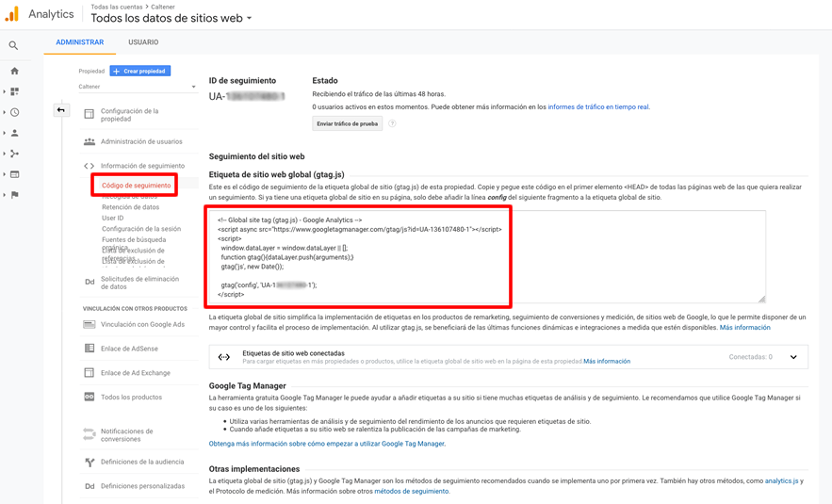832x504 pixels.
Task: Open Acquisition branching icon in sidebar
Action: coord(14,154)
